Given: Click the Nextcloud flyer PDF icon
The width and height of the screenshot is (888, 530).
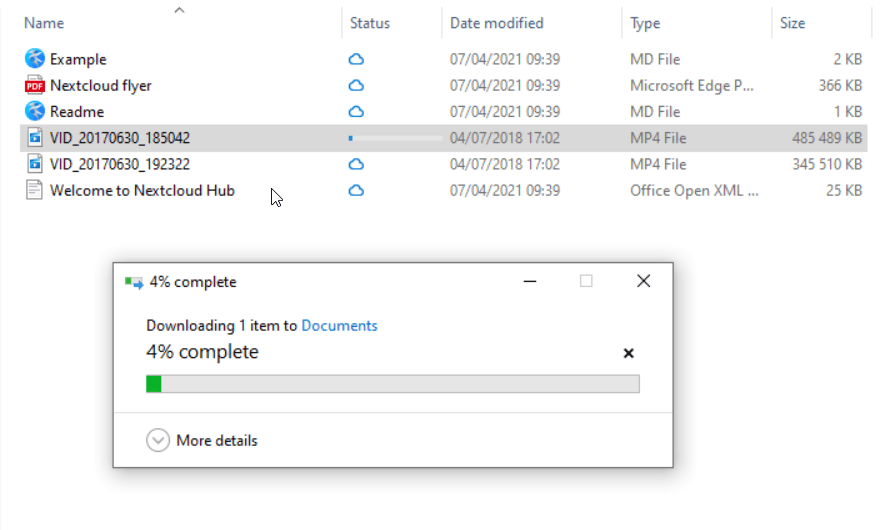Looking at the screenshot, I should pos(35,85).
